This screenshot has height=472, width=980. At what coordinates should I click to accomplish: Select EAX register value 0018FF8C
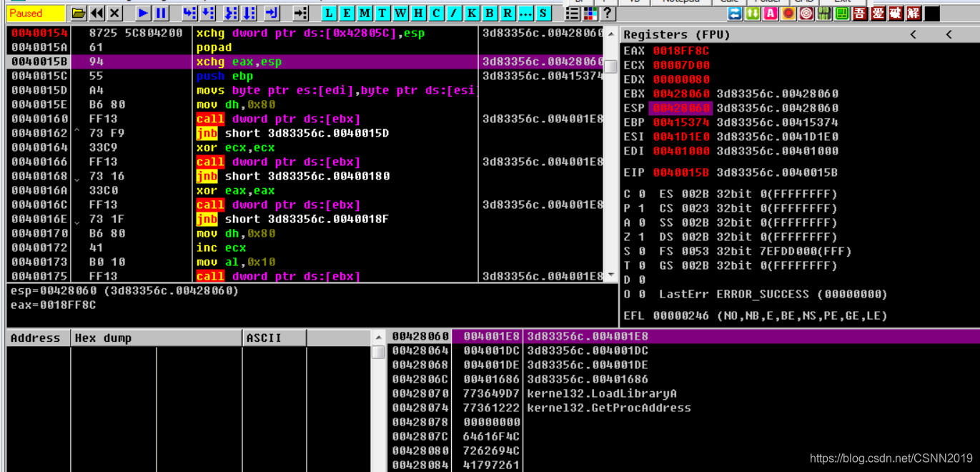pyautogui.click(x=681, y=51)
